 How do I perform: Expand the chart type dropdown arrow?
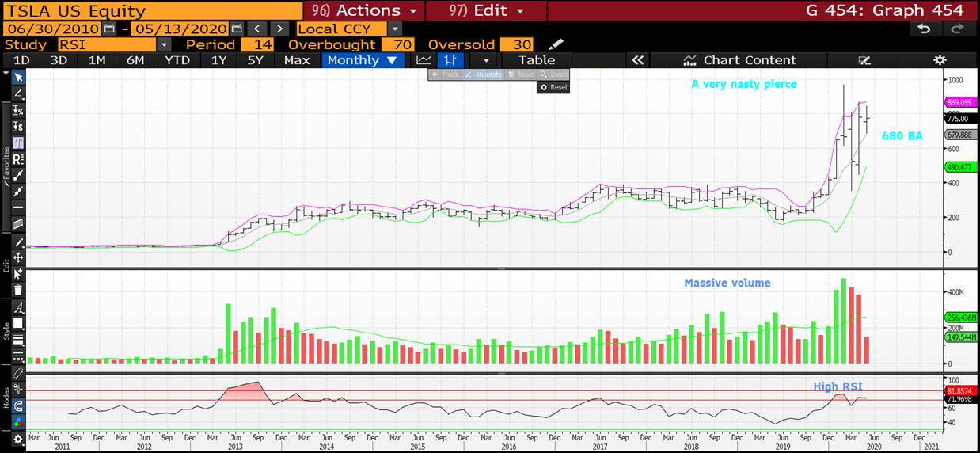(486, 60)
